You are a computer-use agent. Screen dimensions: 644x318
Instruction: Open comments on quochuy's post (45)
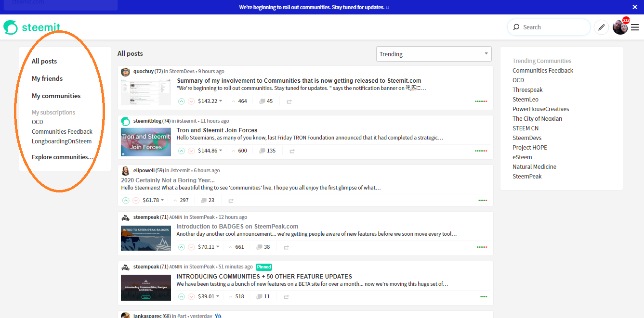click(266, 101)
